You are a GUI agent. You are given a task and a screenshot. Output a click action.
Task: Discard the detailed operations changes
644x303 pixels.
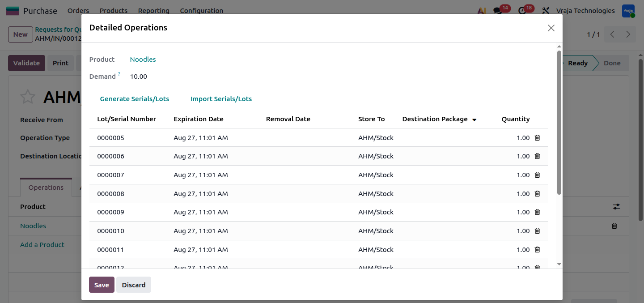click(x=134, y=285)
